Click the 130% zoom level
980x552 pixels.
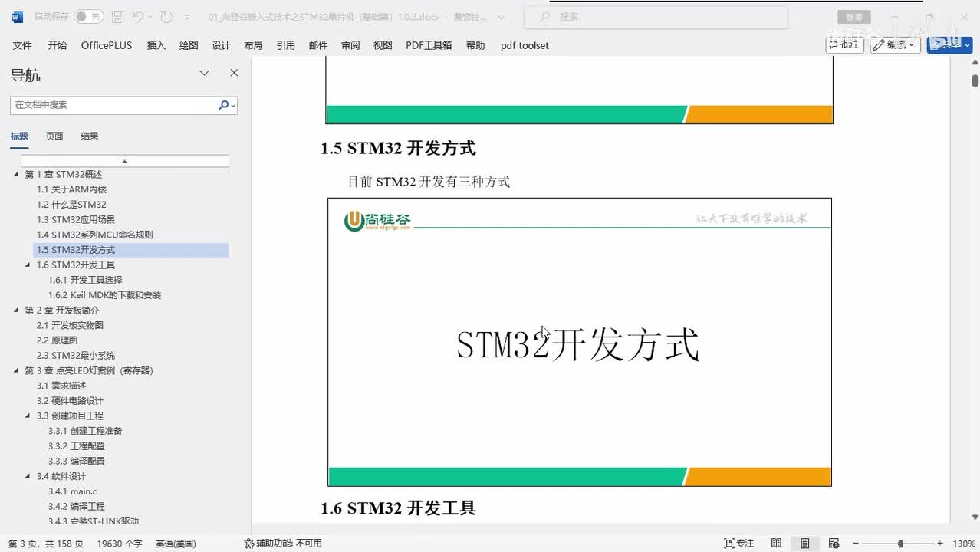click(x=964, y=543)
